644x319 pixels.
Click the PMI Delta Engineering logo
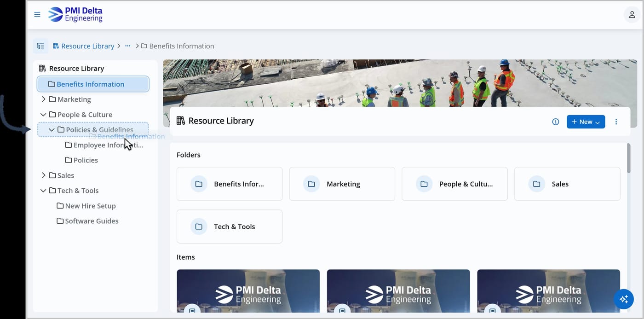point(75,14)
